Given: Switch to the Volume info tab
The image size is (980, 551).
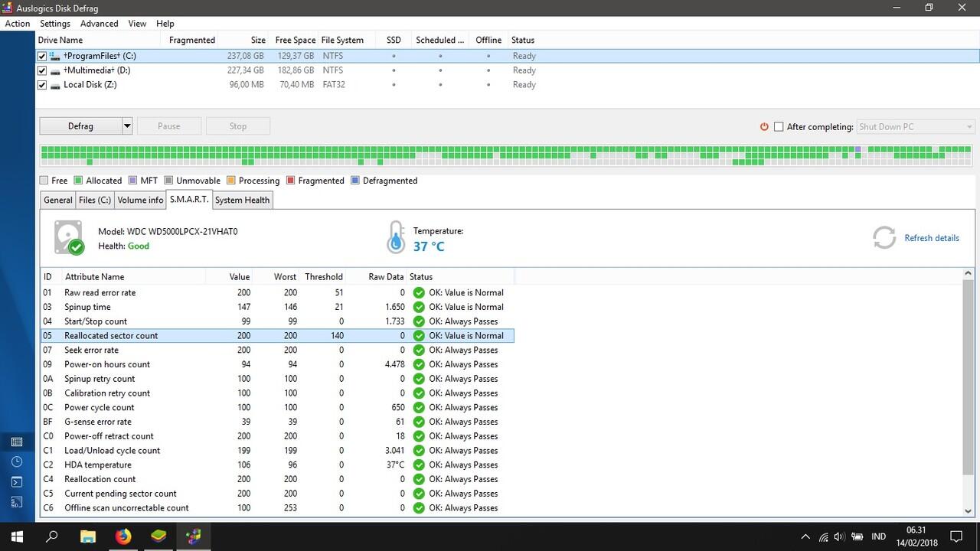Looking at the screenshot, I should coord(140,201).
